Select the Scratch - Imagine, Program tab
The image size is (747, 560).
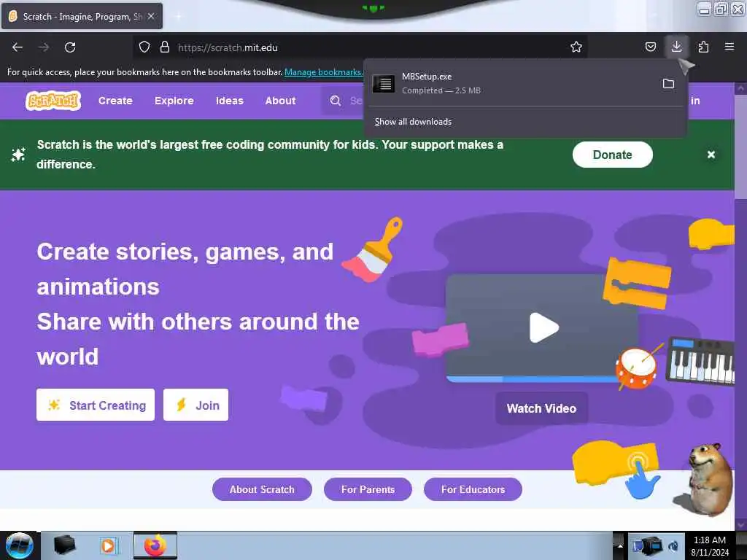click(82, 16)
